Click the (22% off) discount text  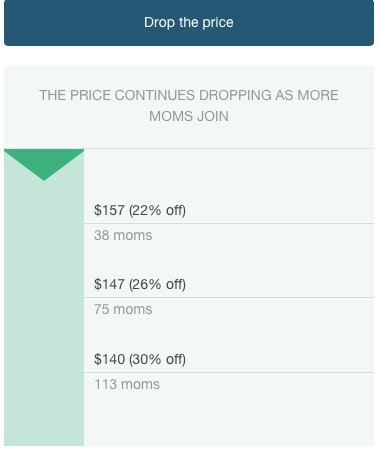point(157,210)
